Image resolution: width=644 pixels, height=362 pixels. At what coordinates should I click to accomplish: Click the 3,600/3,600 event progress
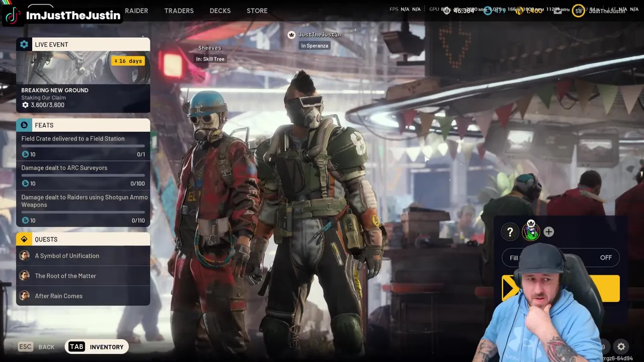[43, 105]
